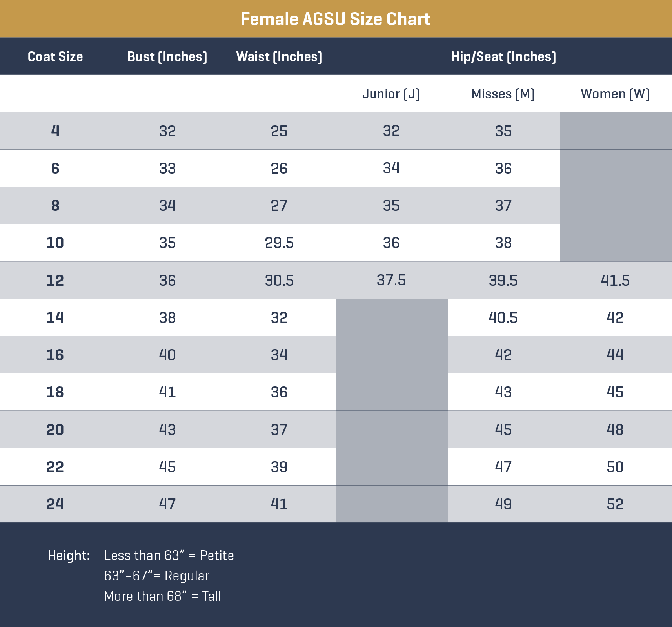Click the Bust (Inches) column header
Image resolution: width=672 pixels, height=627 pixels.
coord(167,56)
